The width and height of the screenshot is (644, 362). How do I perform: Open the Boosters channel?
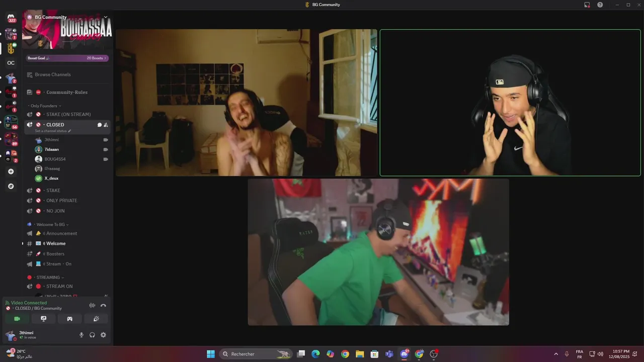(67, 254)
